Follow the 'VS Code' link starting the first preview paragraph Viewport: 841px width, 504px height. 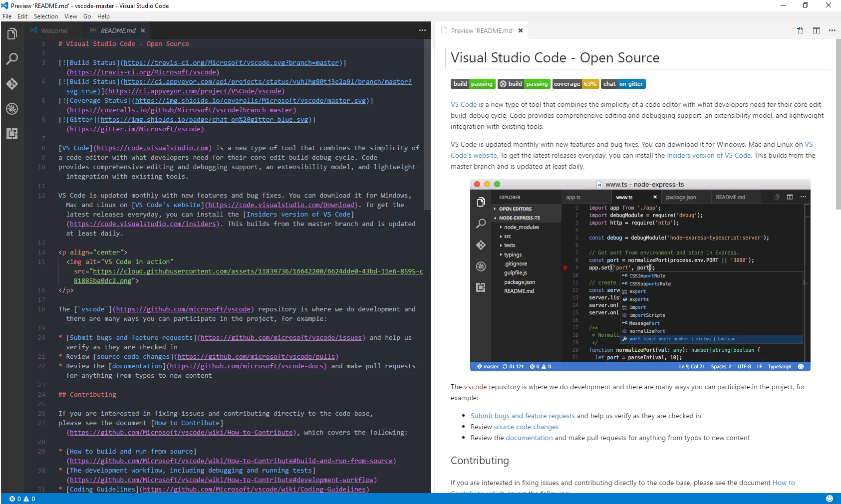[x=464, y=104]
